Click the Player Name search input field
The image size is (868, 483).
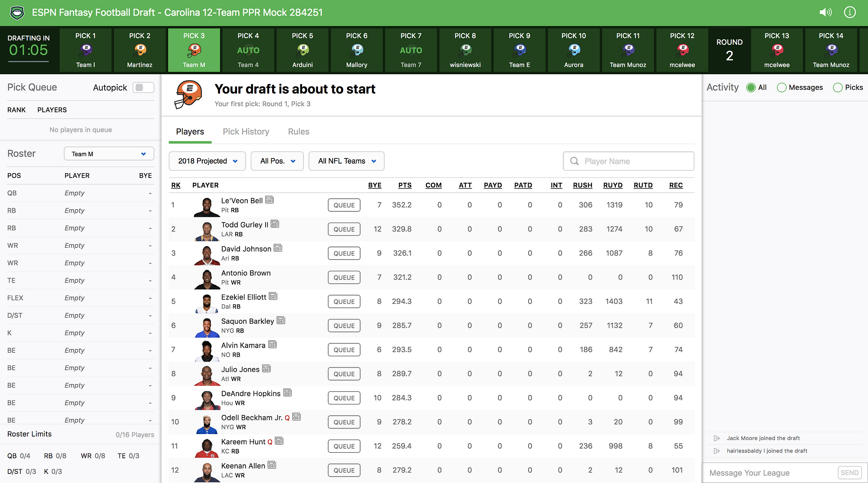coord(628,161)
